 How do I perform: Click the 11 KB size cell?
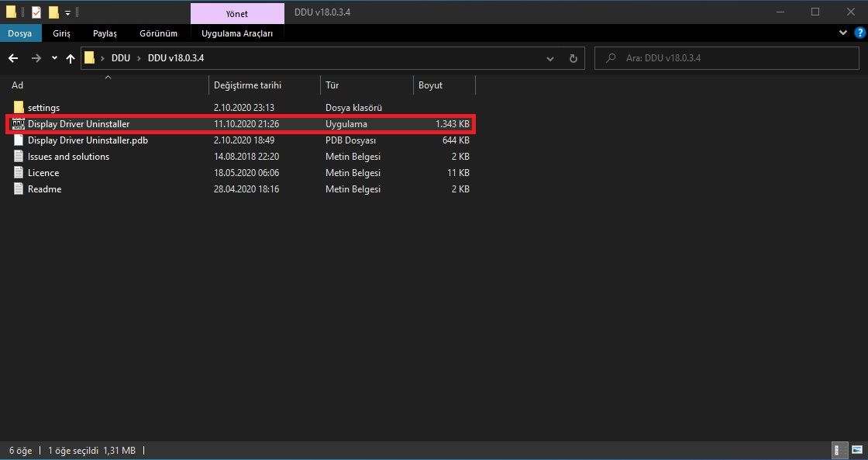point(458,173)
